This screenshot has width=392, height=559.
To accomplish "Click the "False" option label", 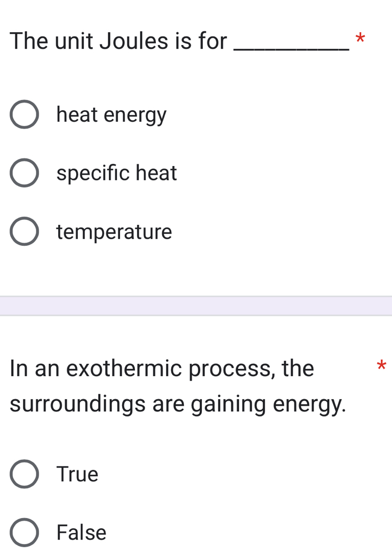I will tap(82, 532).
